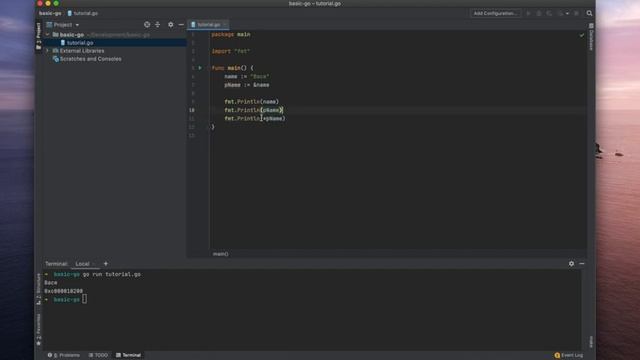Click tutorial.go breadcrumb in navigation bar
The height and width of the screenshot is (360, 640).
(83, 13)
